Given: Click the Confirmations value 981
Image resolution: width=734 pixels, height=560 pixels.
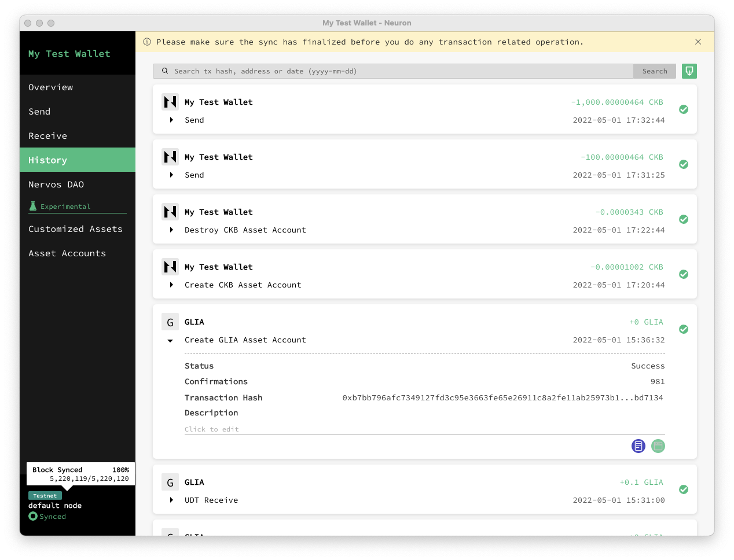Looking at the screenshot, I should [658, 381].
